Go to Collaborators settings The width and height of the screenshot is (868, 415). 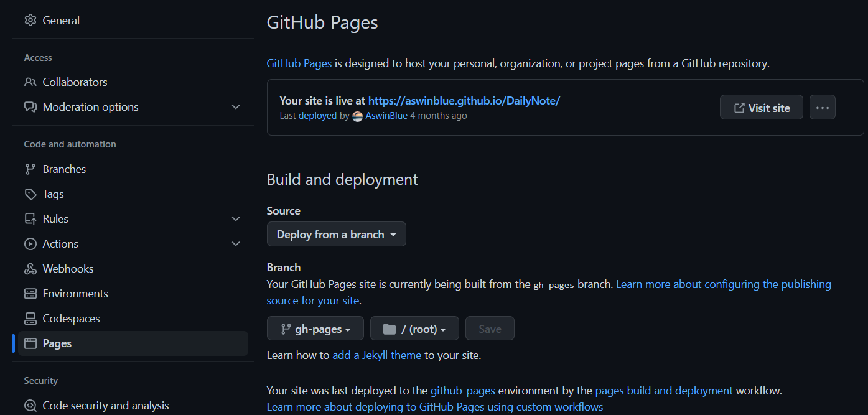133,82
